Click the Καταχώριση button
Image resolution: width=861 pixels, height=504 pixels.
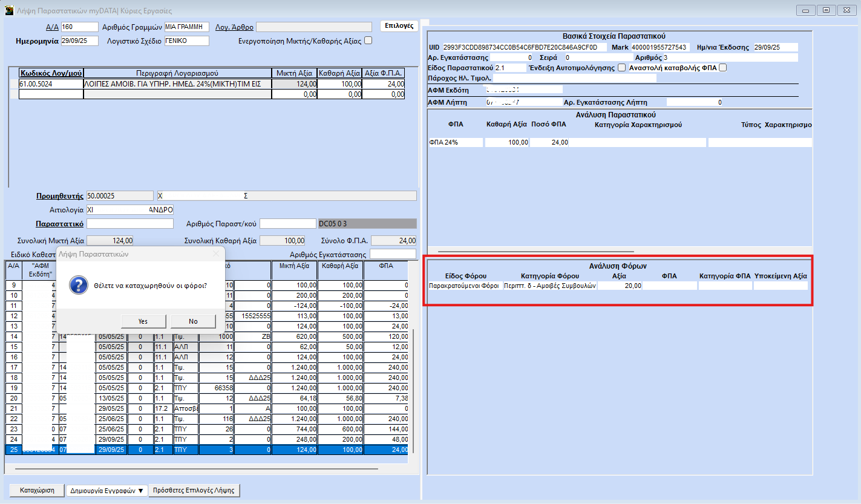(38, 491)
